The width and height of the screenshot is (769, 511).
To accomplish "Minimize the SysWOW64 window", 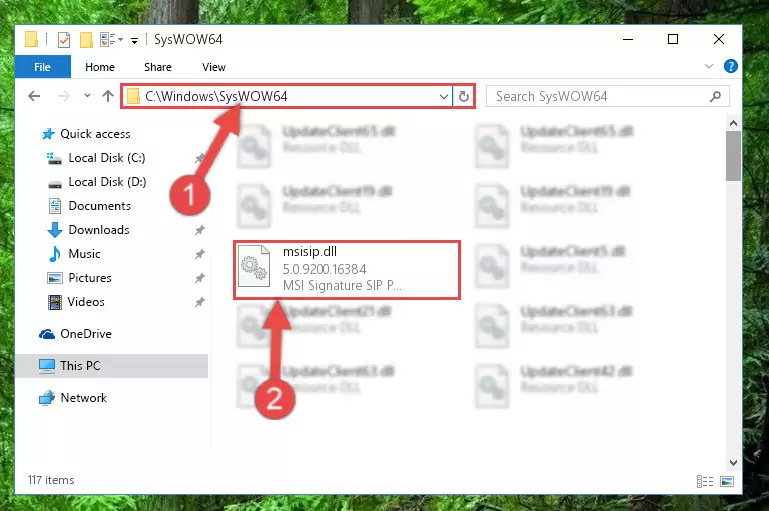I will (x=628, y=39).
